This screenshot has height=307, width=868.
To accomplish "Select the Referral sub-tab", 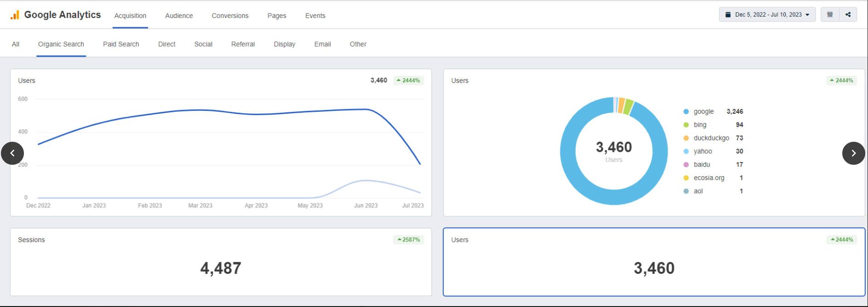I will point(243,44).
